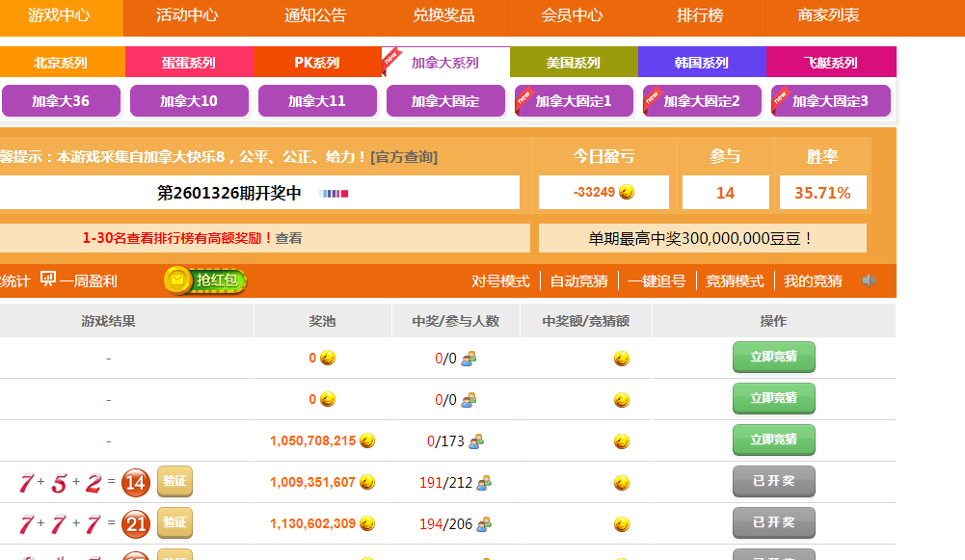Toggle 对号模式 mode
Viewport: 965px width, 560px height.
pyautogui.click(x=500, y=280)
